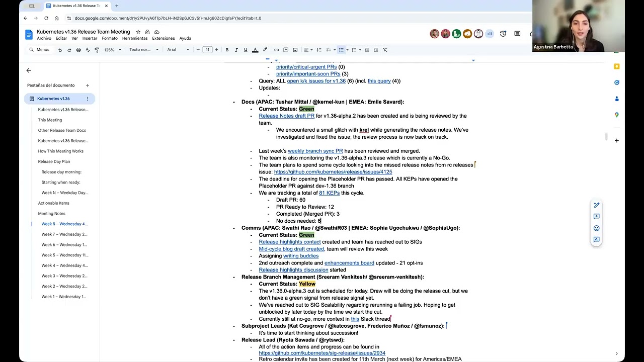Insert a link with chain icon
644x362 pixels.
pyautogui.click(x=276, y=50)
